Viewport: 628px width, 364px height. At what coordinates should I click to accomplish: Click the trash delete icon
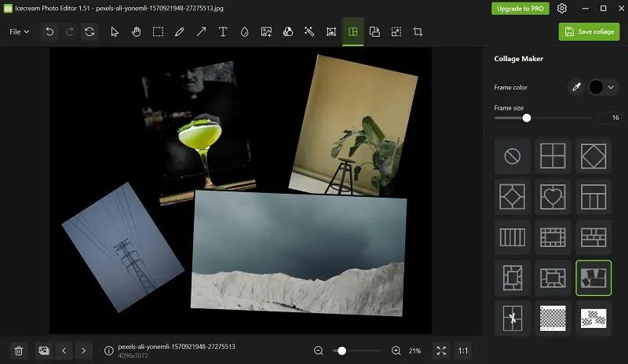[19, 351]
